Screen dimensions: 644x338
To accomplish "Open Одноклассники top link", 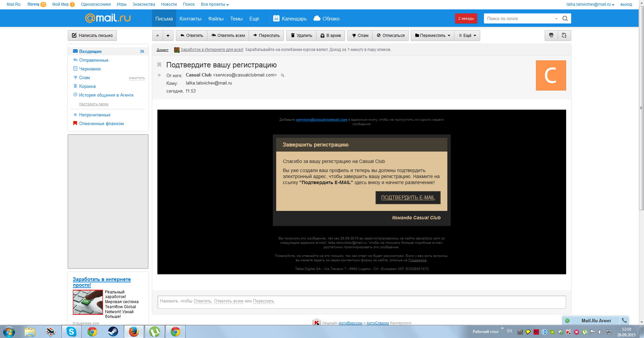I will [x=96, y=4].
